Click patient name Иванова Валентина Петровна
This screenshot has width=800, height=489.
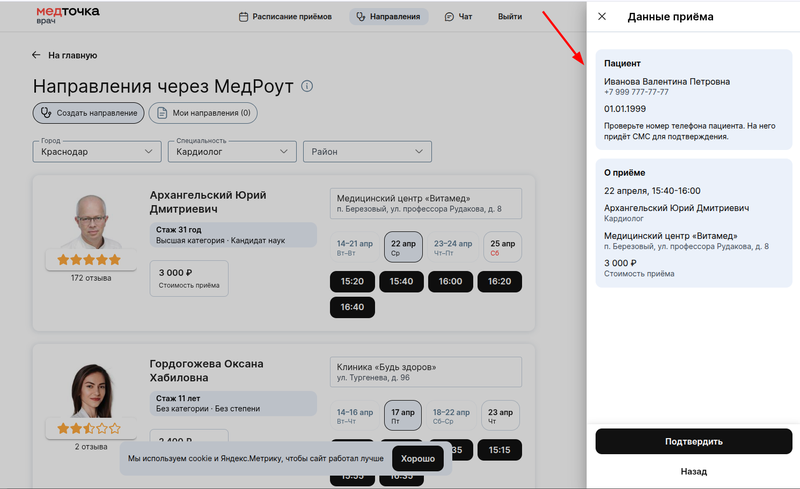point(667,82)
